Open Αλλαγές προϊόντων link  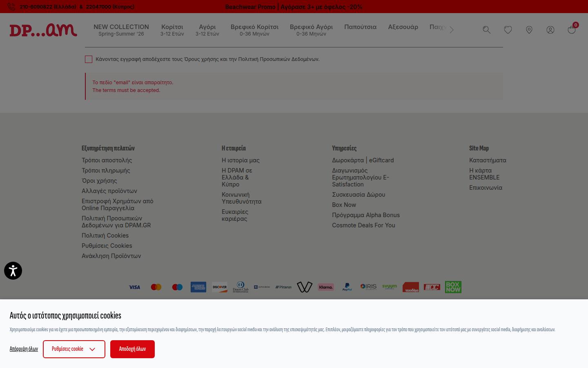click(x=109, y=191)
